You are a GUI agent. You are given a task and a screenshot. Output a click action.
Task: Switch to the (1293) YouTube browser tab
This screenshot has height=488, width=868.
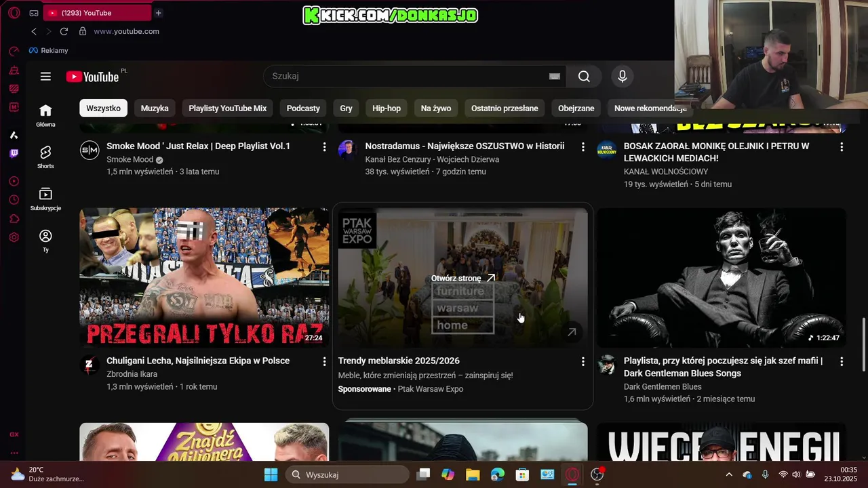tap(97, 13)
